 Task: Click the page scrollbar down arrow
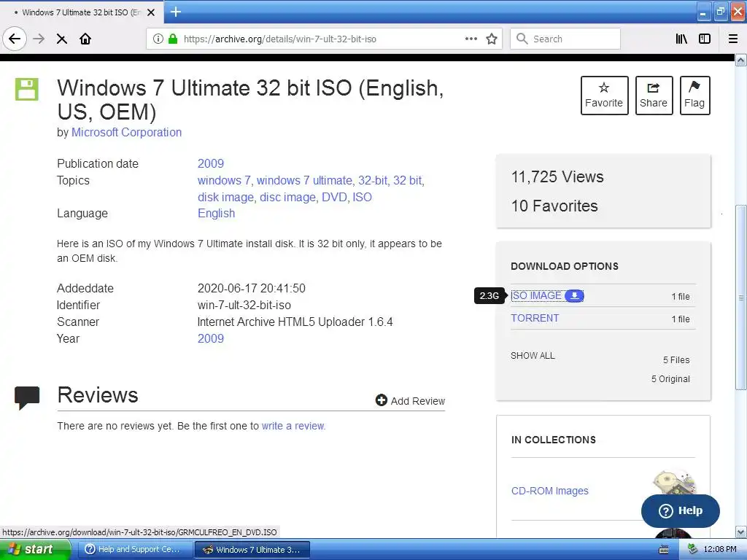coord(741,532)
